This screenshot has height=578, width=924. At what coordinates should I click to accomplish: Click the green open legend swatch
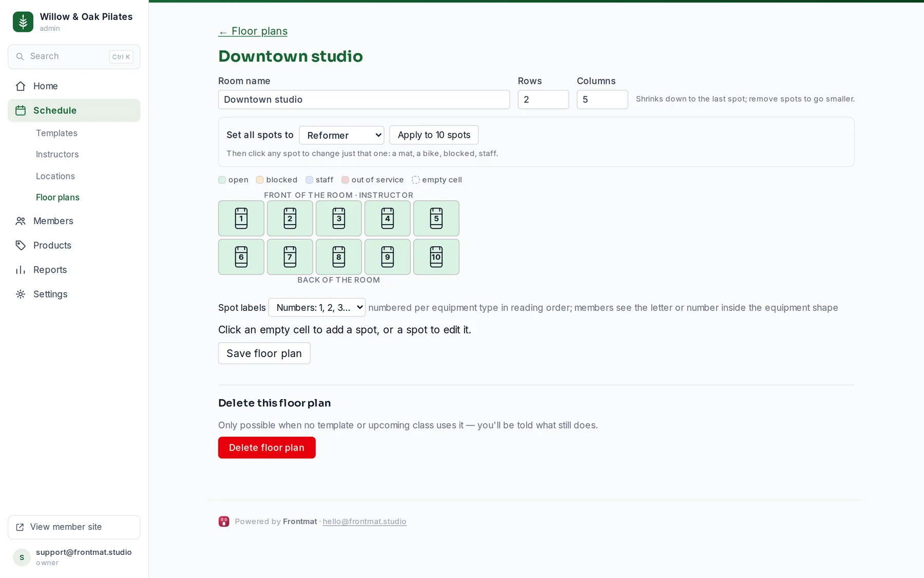coord(222,180)
